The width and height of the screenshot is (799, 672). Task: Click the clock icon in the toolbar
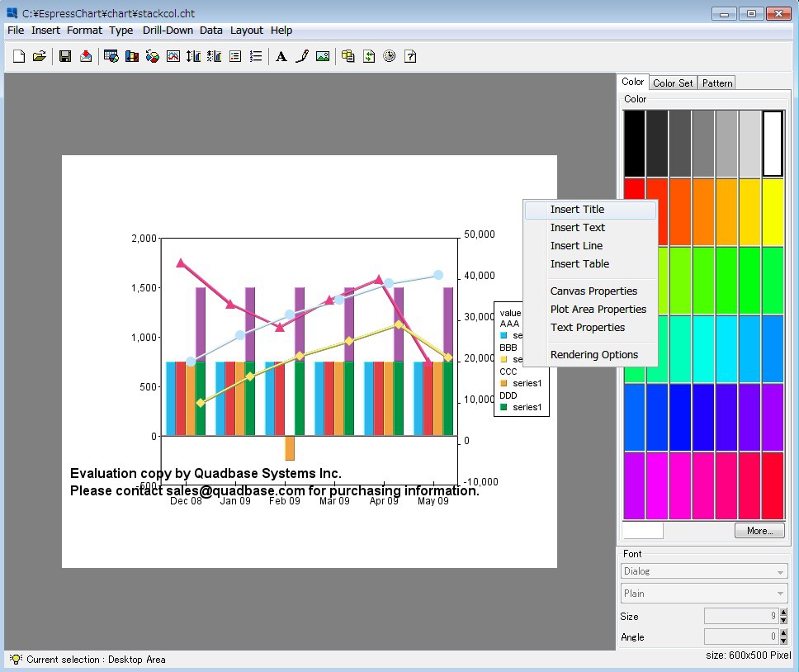(390, 56)
